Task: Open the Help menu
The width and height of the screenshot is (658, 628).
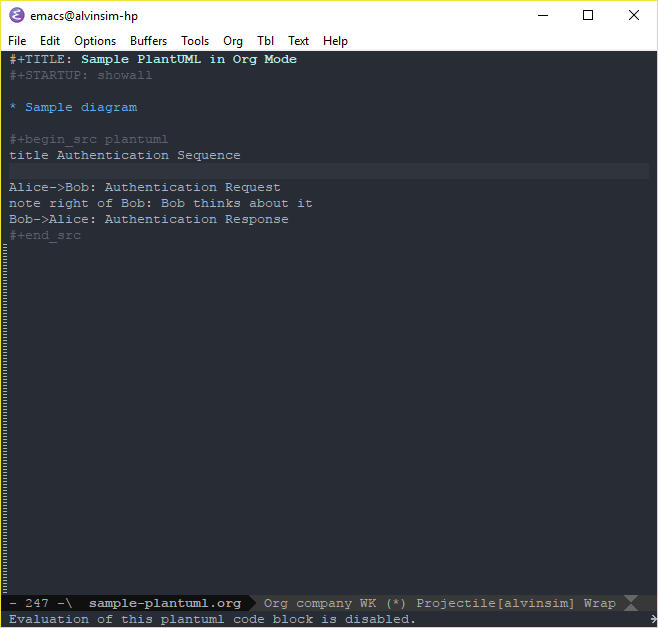Action: click(x=335, y=41)
